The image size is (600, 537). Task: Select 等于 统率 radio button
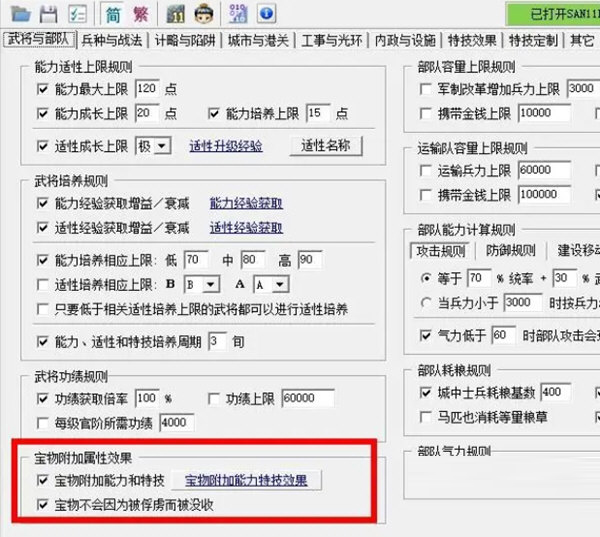[426, 278]
